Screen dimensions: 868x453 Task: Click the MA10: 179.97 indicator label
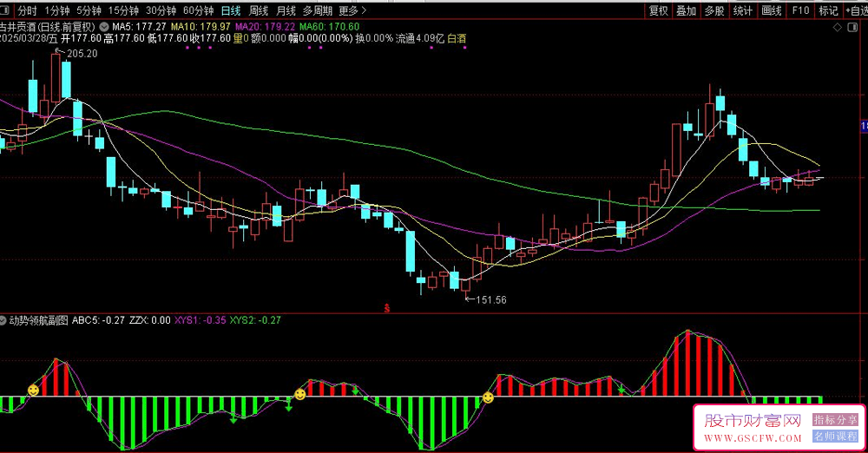click(201, 27)
